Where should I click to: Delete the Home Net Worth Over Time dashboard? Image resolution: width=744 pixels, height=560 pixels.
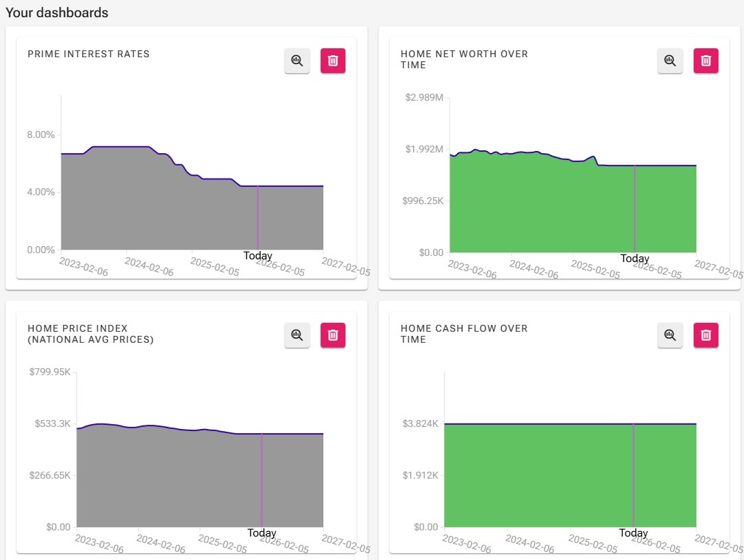click(x=706, y=61)
